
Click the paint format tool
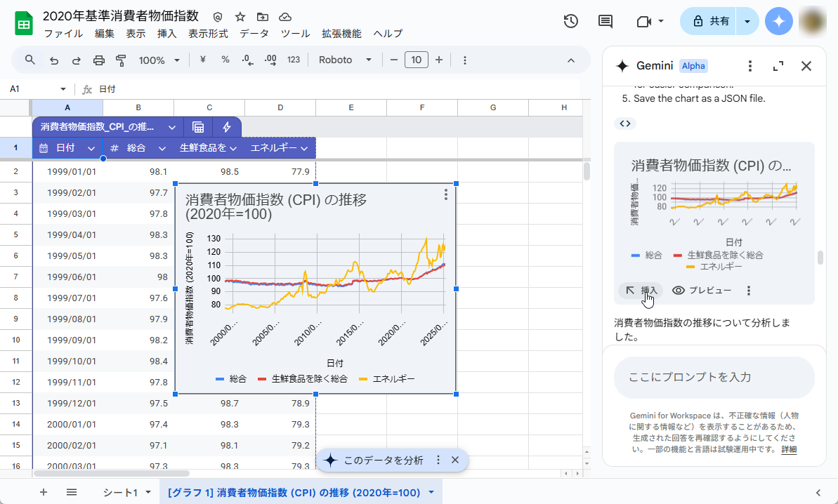(x=119, y=60)
